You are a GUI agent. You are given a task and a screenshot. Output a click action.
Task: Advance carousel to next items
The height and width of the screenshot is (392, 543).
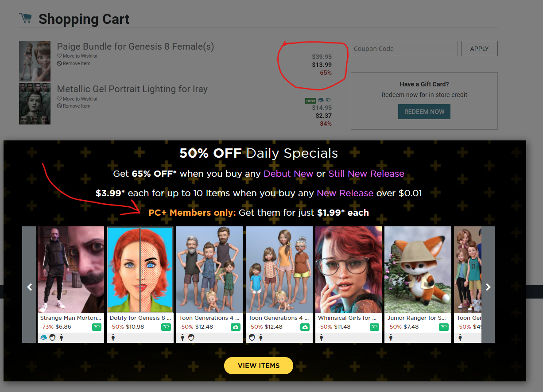pos(488,287)
